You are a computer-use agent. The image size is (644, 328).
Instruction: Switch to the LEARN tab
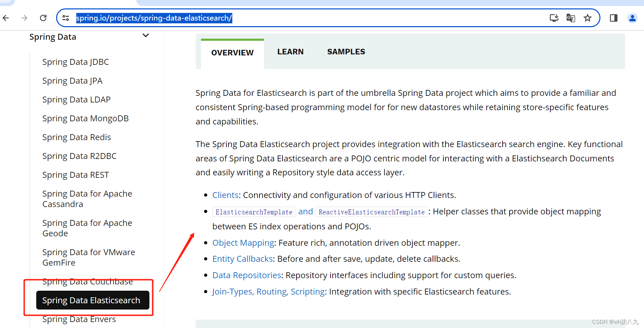tap(290, 52)
